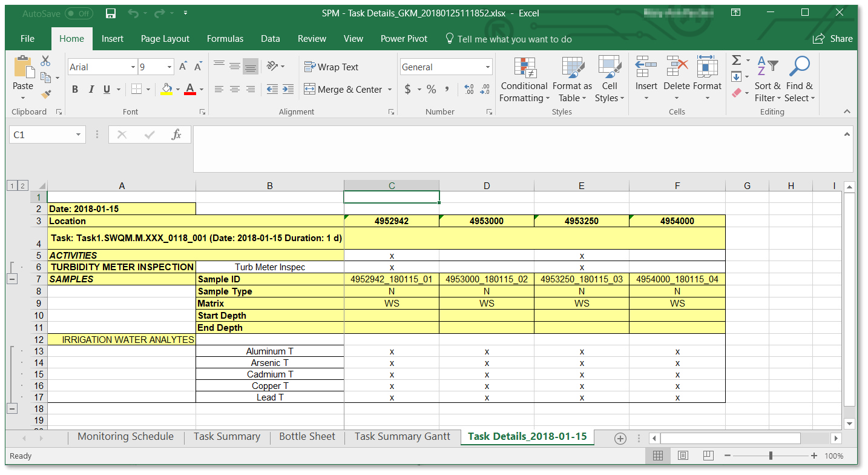Viewport: 868px width, 475px height.
Task: Open Format as Table gallery
Action: pos(572,79)
